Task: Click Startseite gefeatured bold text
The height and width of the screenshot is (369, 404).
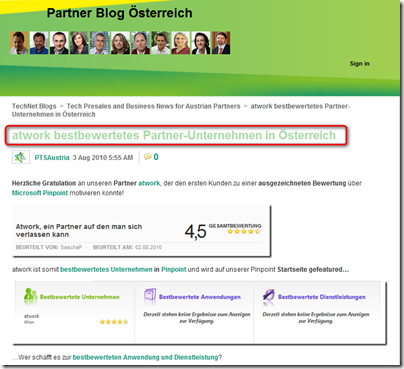Action: [x=313, y=269]
